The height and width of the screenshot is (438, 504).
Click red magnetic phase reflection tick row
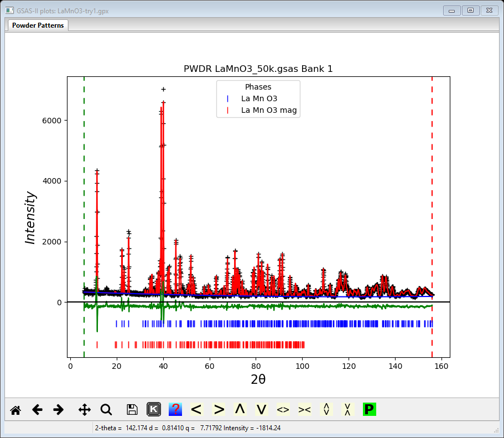pyautogui.click(x=200, y=345)
